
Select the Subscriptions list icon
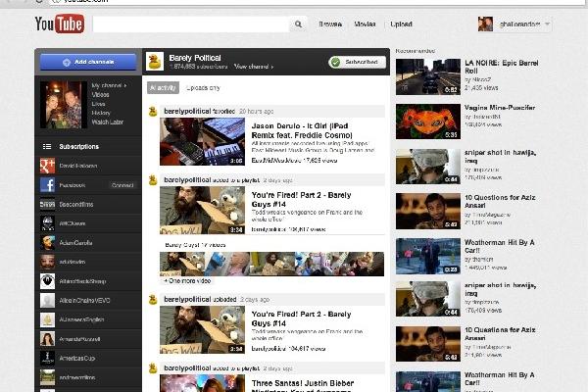[x=46, y=146]
